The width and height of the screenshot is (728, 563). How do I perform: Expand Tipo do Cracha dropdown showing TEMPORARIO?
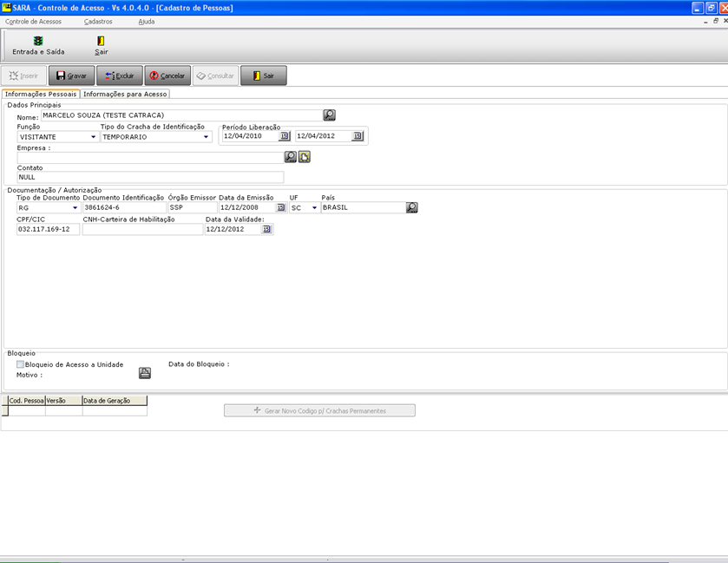pos(207,137)
